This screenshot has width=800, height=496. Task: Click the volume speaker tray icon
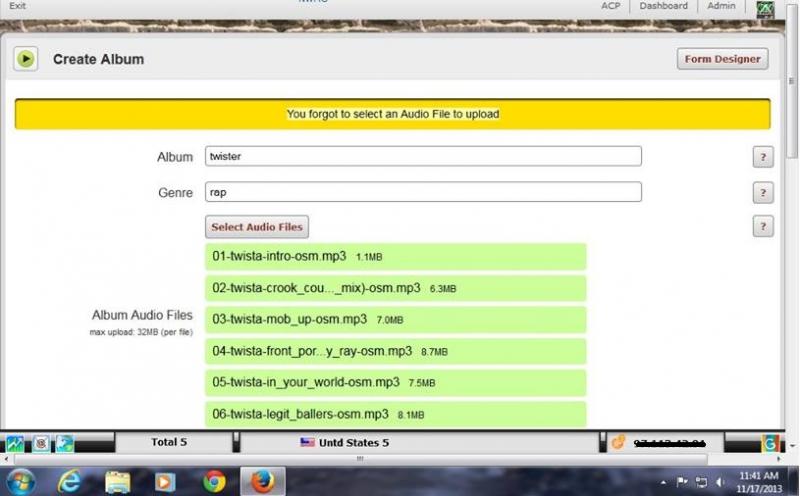(x=720, y=482)
